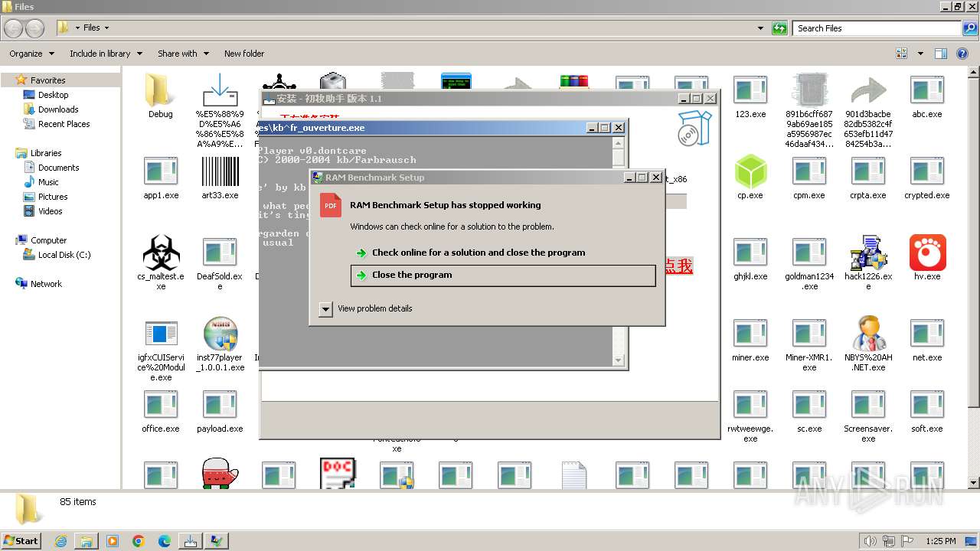Image resolution: width=980 pixels, height=551 pixels.
Task: Select the 901d3bacbe82db5382c4f shortcut arrow icon
Action: pyautogui.click(x=868, y=91)
